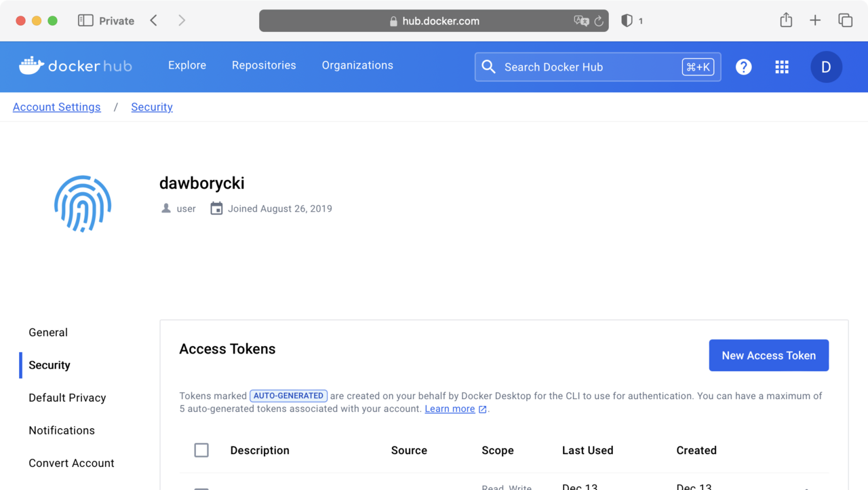
Task: Open the user avatar D menu
Action: pyautogui.click(x=826, y=67)
